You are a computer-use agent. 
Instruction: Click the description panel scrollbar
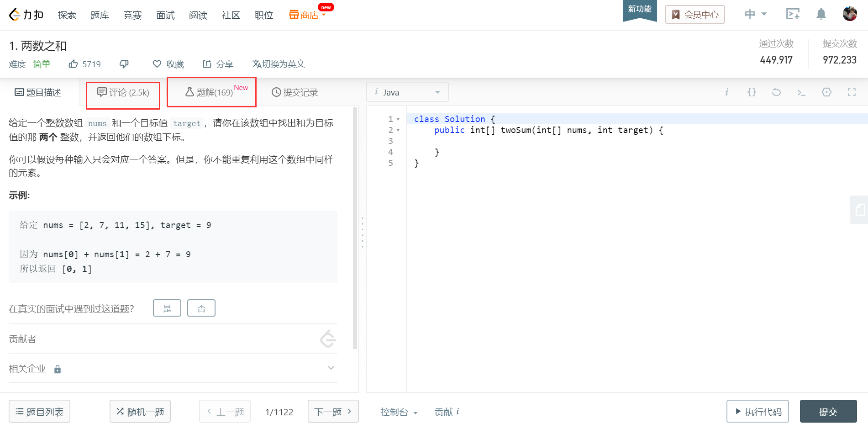[355, 228]
